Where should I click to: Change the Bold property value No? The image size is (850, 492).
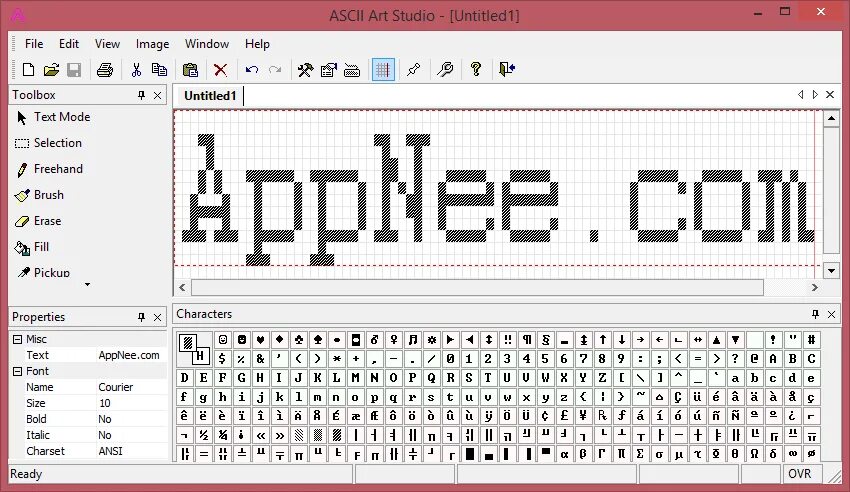[131, 419]
